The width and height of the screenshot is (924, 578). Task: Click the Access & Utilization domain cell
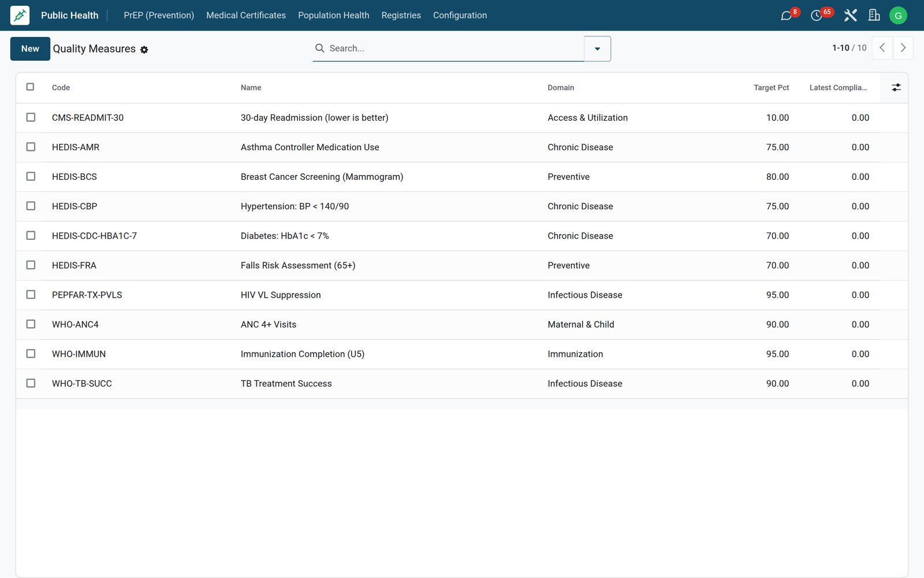[587, 117]
